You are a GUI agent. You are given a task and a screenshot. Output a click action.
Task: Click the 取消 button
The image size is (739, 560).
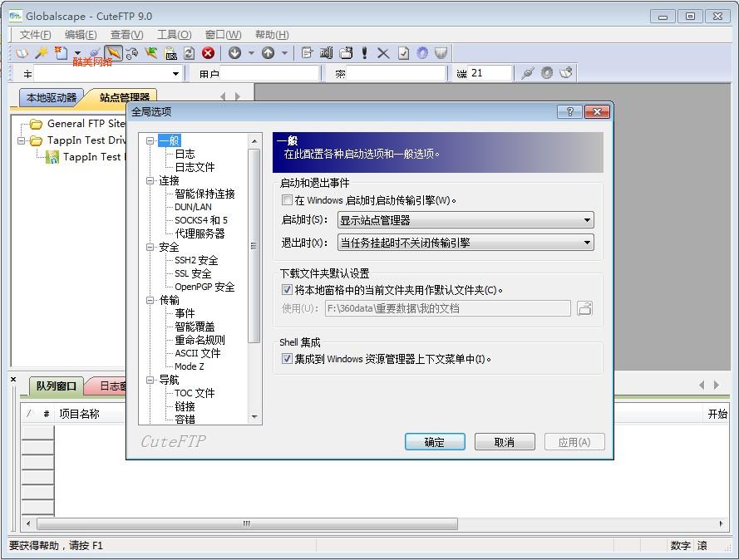(505, 442)
